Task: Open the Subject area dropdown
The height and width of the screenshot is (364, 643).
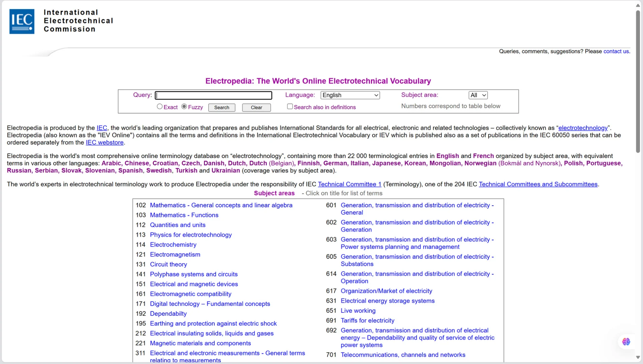Action: (478, 95)
